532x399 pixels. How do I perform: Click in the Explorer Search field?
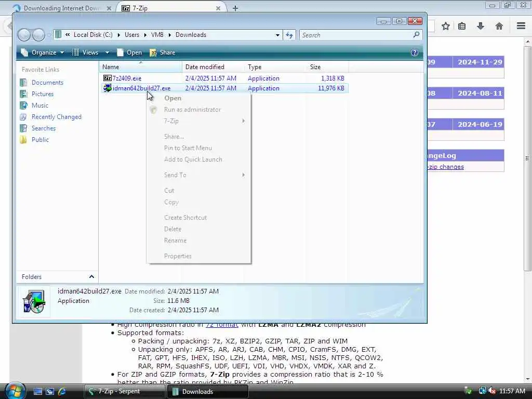(x=355, y=35)
